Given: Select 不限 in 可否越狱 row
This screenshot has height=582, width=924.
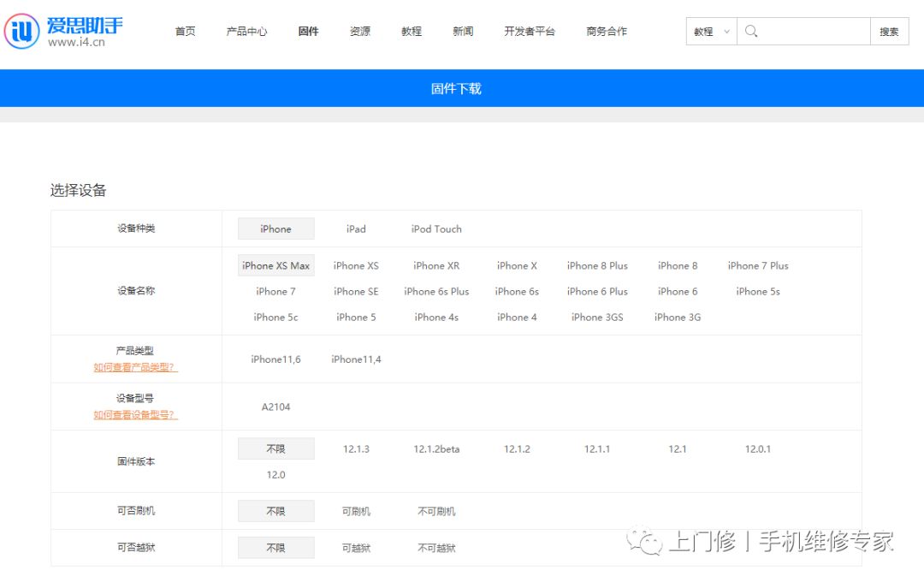Looking at the screenshot, I should (x=275, y=548).
